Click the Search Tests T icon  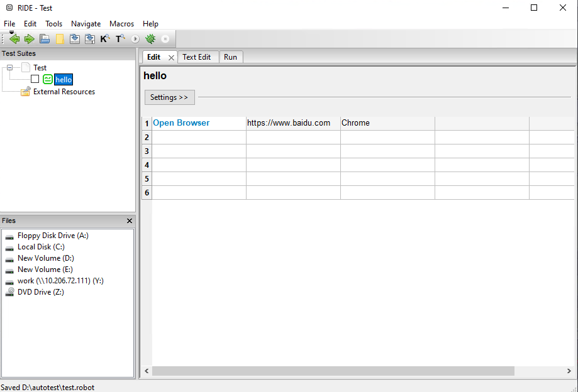[x=120, y=39]
